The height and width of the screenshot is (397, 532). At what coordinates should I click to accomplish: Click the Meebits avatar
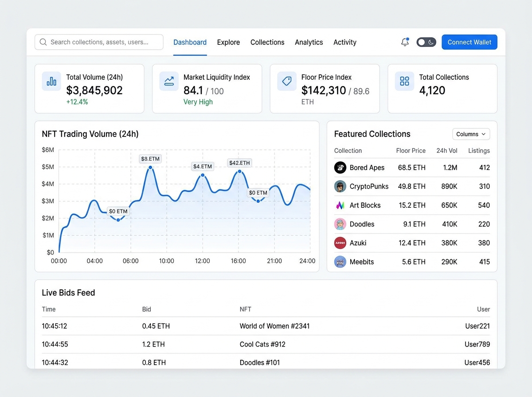tap(340, 261)
